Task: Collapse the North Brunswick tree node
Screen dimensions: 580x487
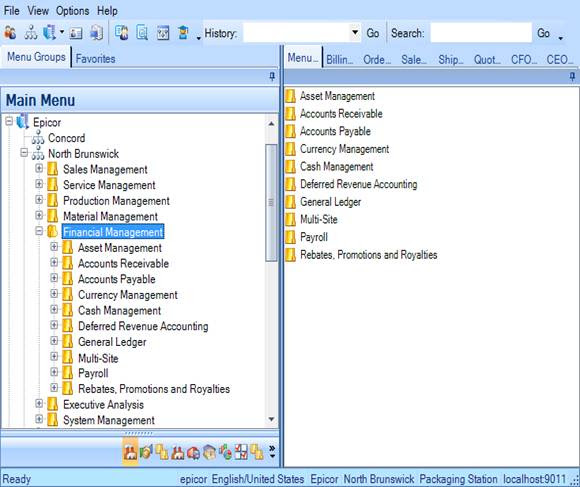Action: click(24, 152)
